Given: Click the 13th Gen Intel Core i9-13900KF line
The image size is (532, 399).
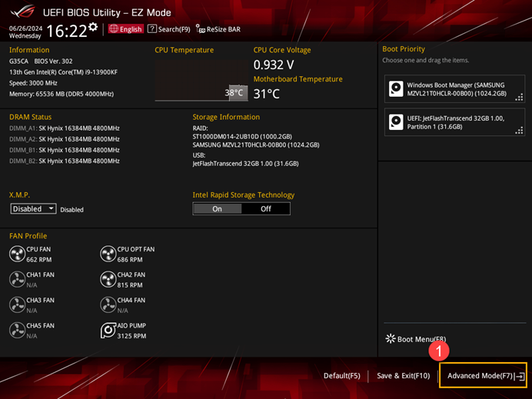Looking at the screenshot, I should click(64, 72).
